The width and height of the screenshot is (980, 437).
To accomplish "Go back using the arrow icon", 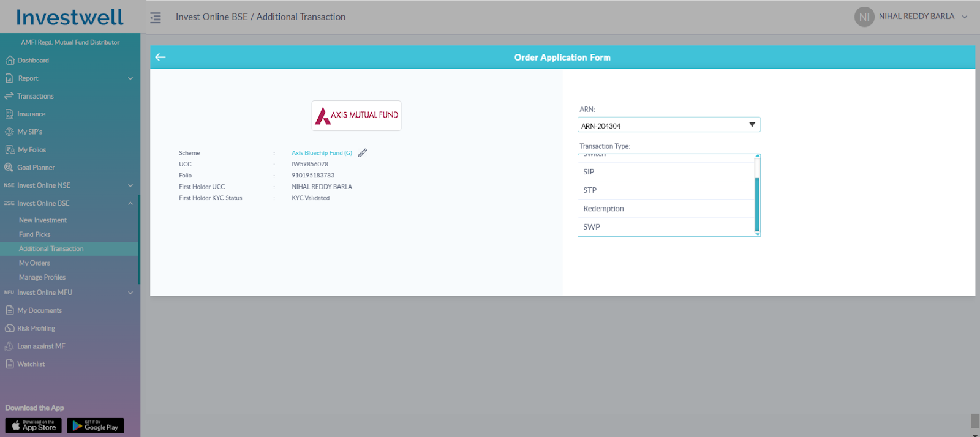I will (160, 57).
